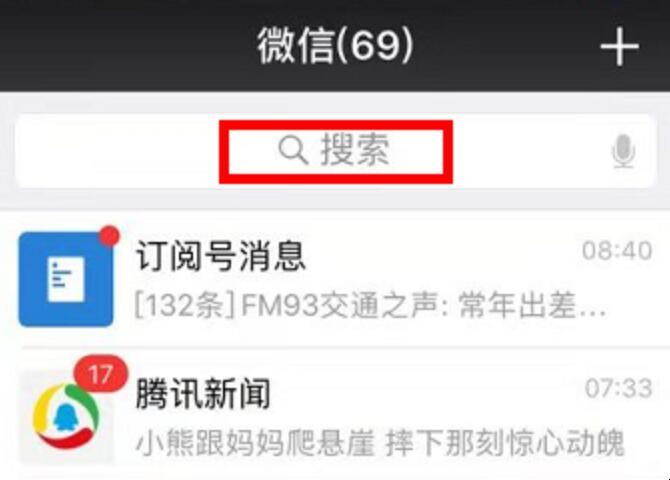Image resolution: width=670 pixels, height=480 pixels.
Task: Click the 搜索 search field
Action: (335, 151)
